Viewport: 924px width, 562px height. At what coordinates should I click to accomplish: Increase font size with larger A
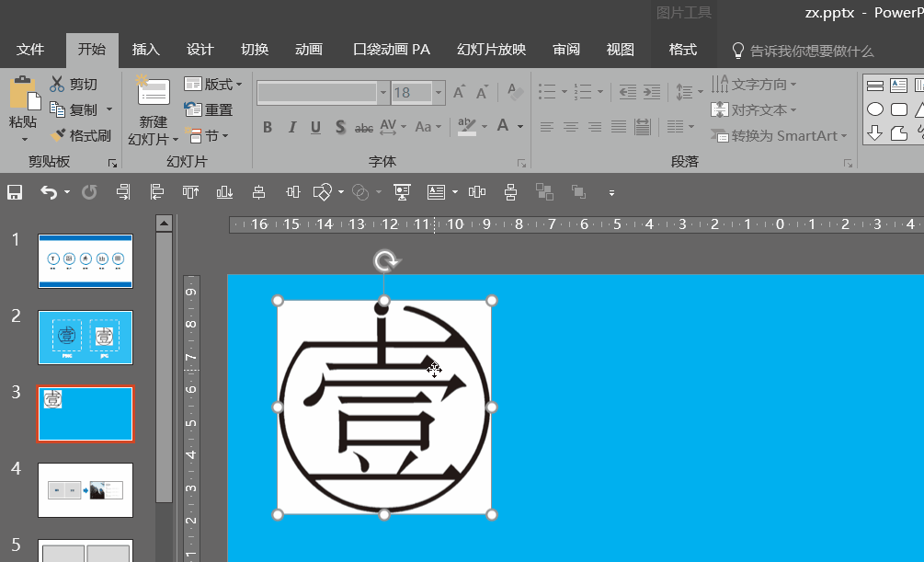(459, 92)
